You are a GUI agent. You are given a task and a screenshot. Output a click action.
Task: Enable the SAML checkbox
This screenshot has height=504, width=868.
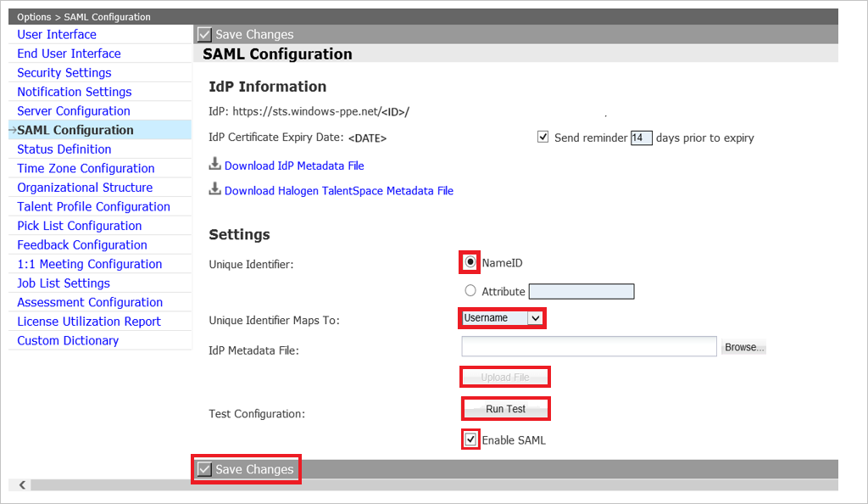tap(470, 440)
